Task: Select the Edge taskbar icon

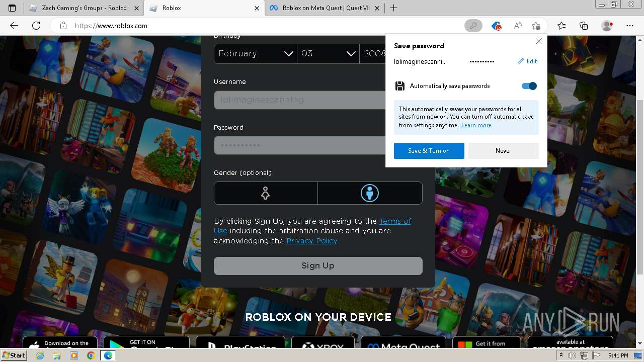Action: (108, 355)
